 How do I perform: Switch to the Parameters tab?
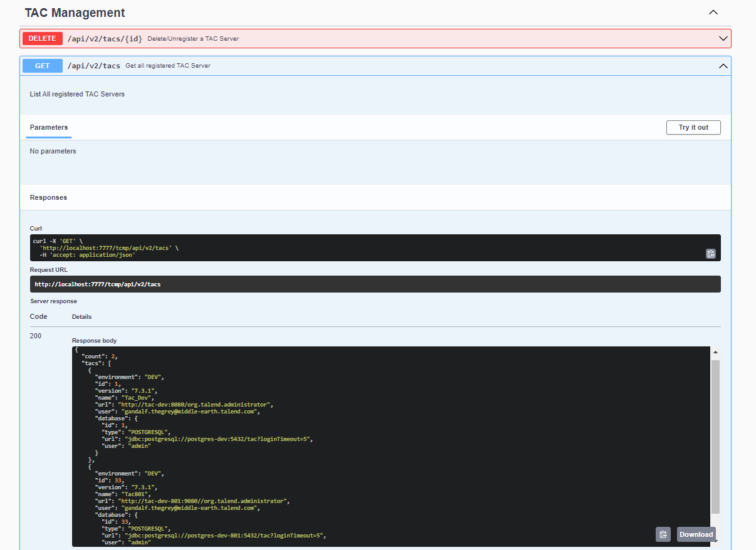coord(48,127)
